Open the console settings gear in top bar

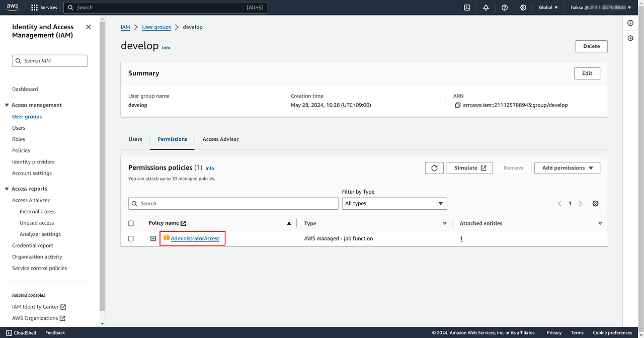[523, 8]
